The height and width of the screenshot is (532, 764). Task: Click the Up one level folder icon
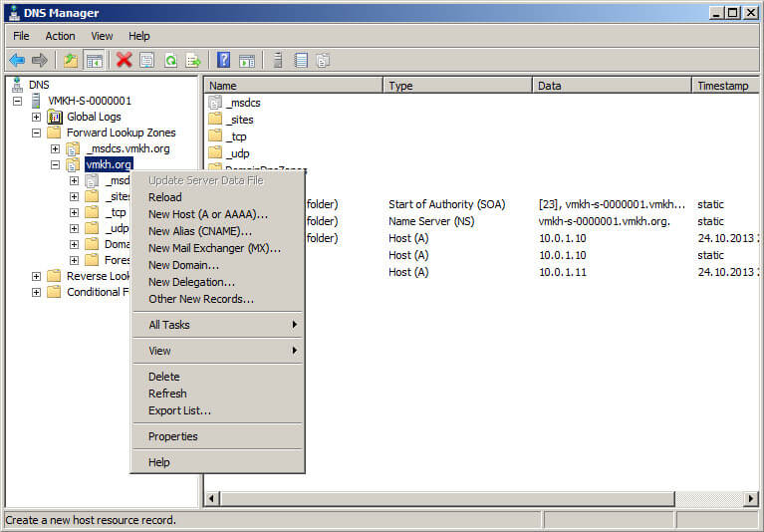71,61
